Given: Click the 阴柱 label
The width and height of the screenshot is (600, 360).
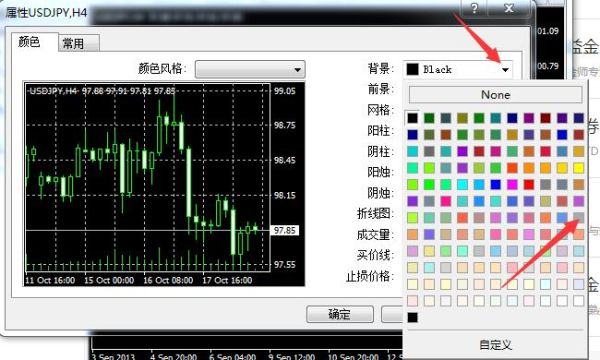Looking at the screenshot, I should [380, 151].
